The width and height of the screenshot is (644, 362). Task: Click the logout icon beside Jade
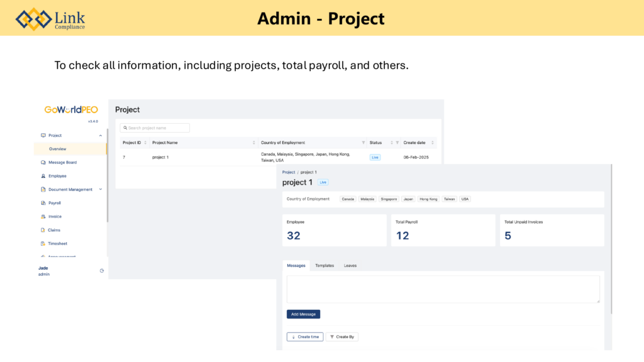(102, 271)
